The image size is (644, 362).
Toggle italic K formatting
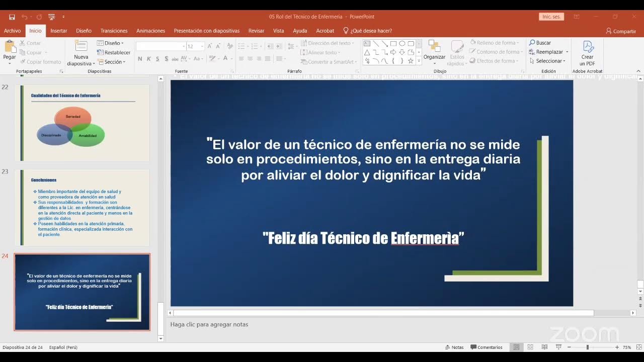[148, 59]
